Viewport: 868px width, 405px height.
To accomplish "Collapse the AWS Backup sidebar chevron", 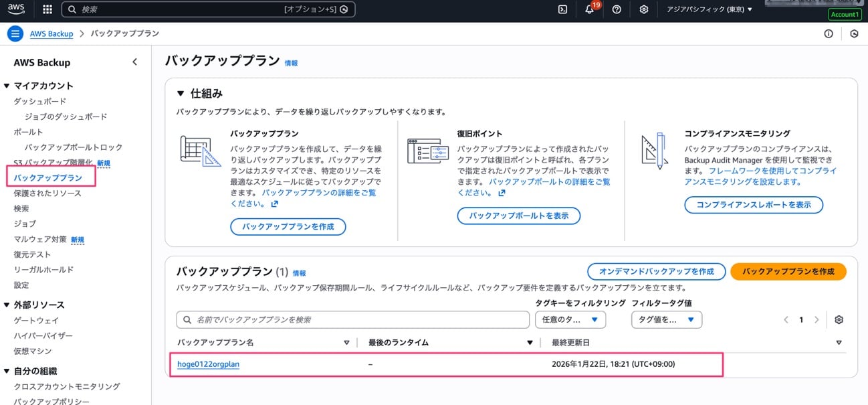I will coord(134,62).
